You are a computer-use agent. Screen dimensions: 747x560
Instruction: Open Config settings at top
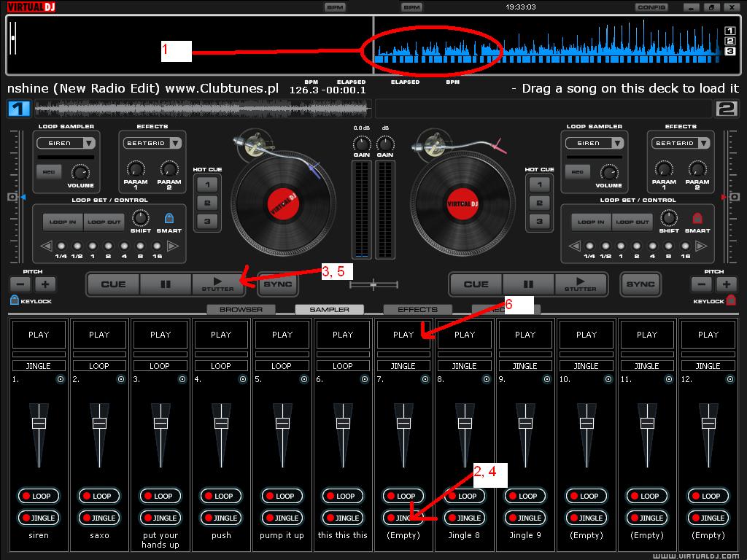click(x=651, y=7)
